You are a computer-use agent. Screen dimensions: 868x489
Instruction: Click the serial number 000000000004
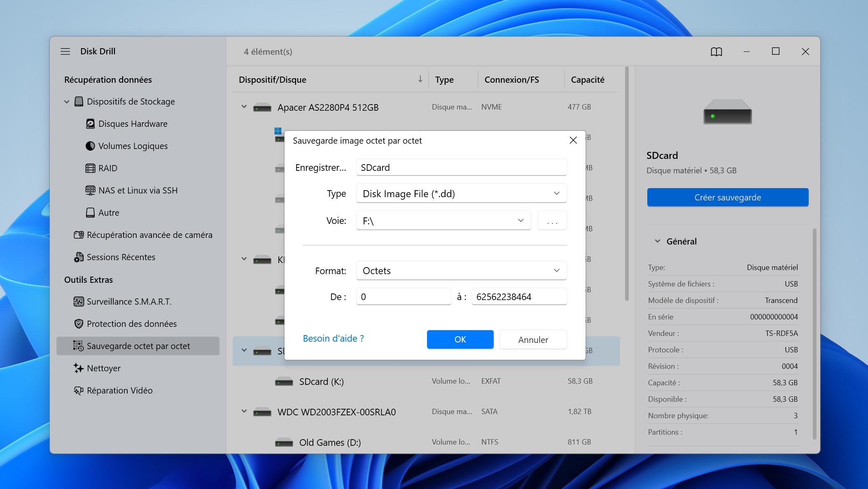(774, 317)
